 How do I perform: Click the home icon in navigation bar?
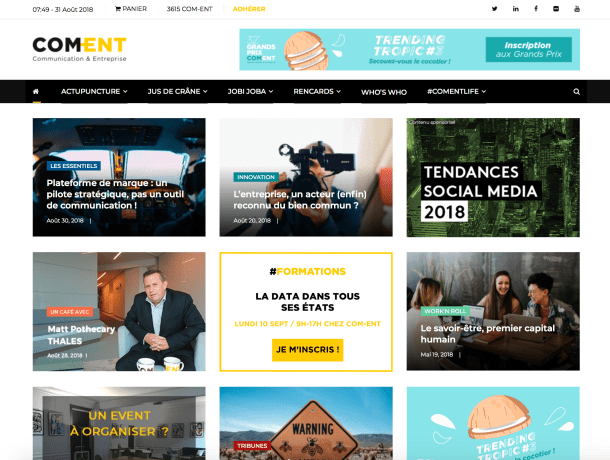pyautogui.click(x=36, y=91)
